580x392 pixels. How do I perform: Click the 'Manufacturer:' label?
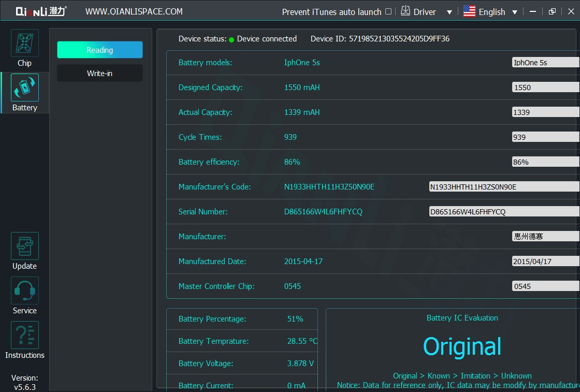click(x=202, y=236)
